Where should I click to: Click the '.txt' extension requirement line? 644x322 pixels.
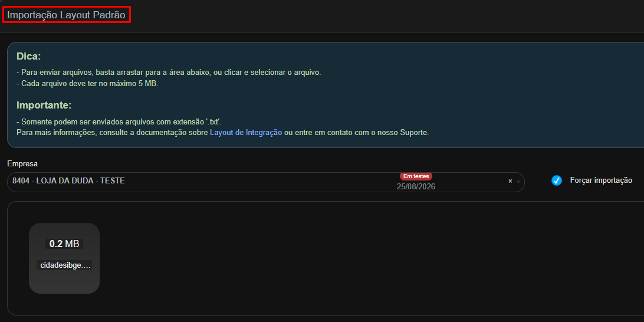[119, 121]
